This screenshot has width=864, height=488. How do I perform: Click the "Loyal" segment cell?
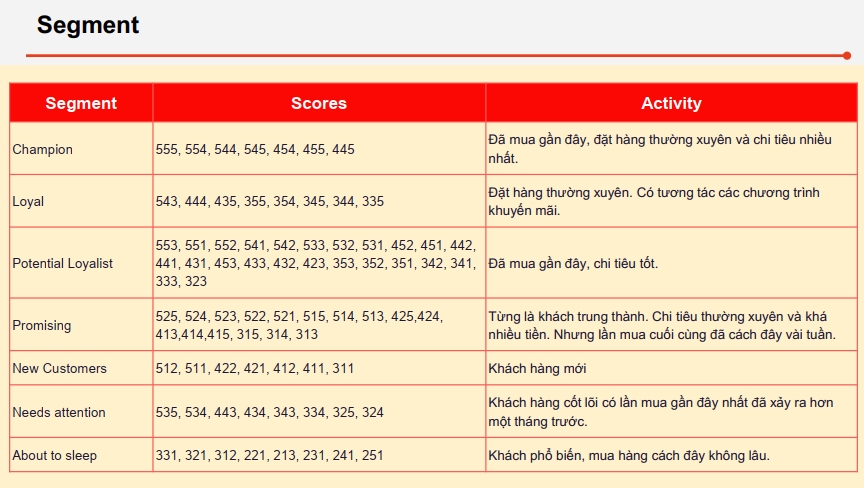[x=29, y=201]
